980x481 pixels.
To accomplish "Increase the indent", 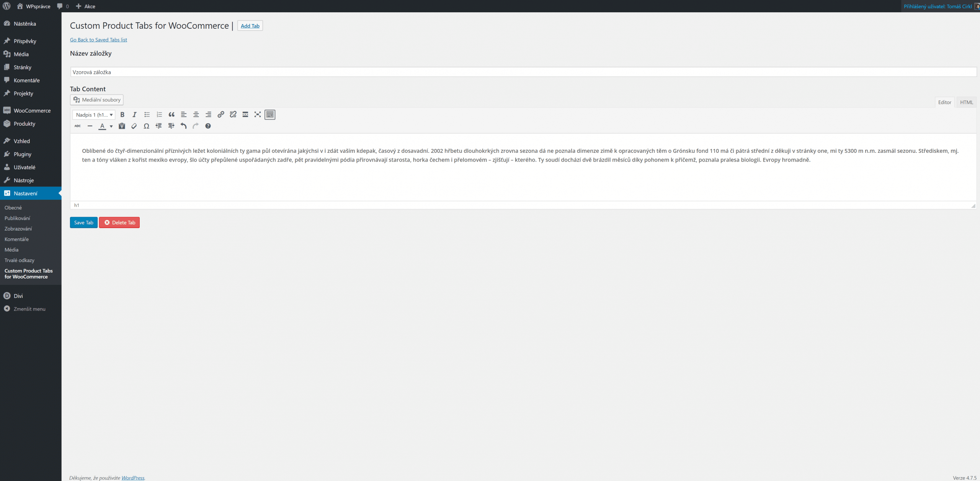I will pos(171,126).
